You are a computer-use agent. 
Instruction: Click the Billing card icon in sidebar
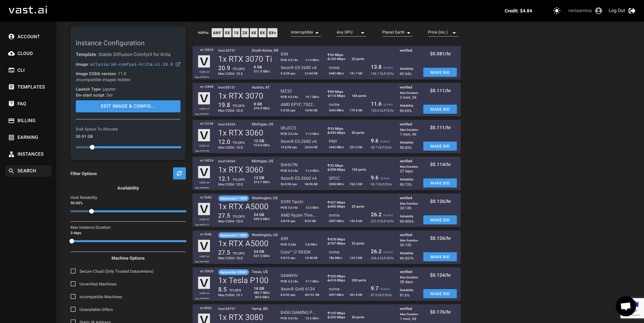tap(11, 120)
